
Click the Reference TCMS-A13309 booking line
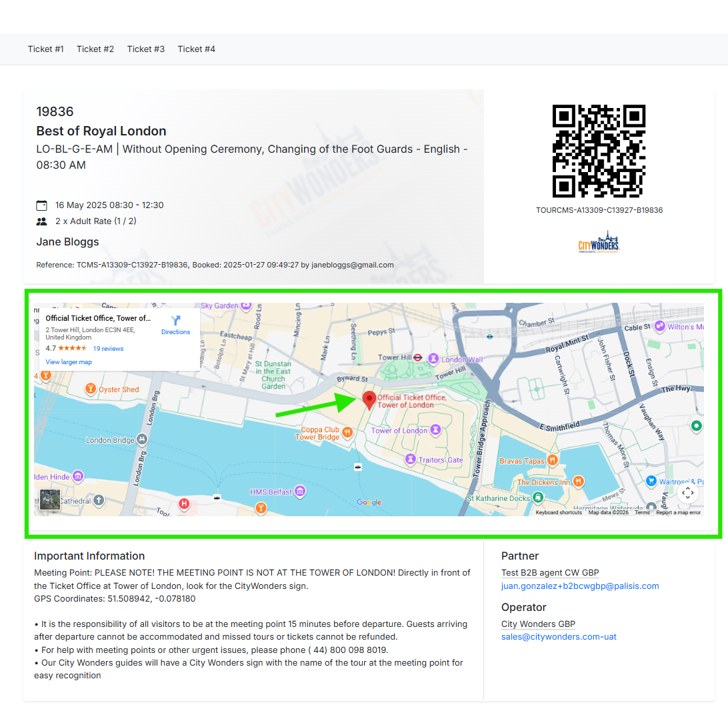(215, 265)
